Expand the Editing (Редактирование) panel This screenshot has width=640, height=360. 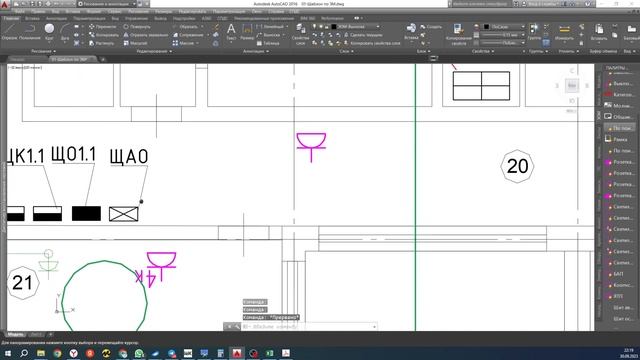154,51
